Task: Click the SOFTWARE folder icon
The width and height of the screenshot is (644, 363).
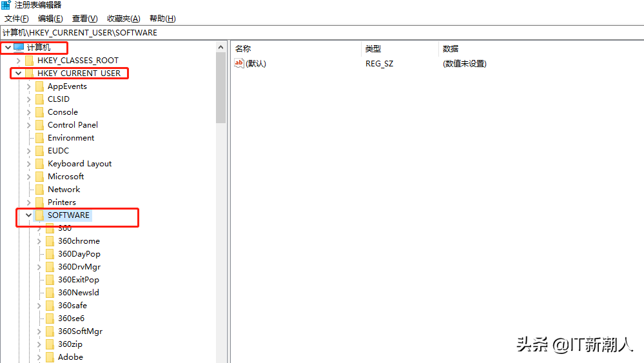Action: coord(39,215)
